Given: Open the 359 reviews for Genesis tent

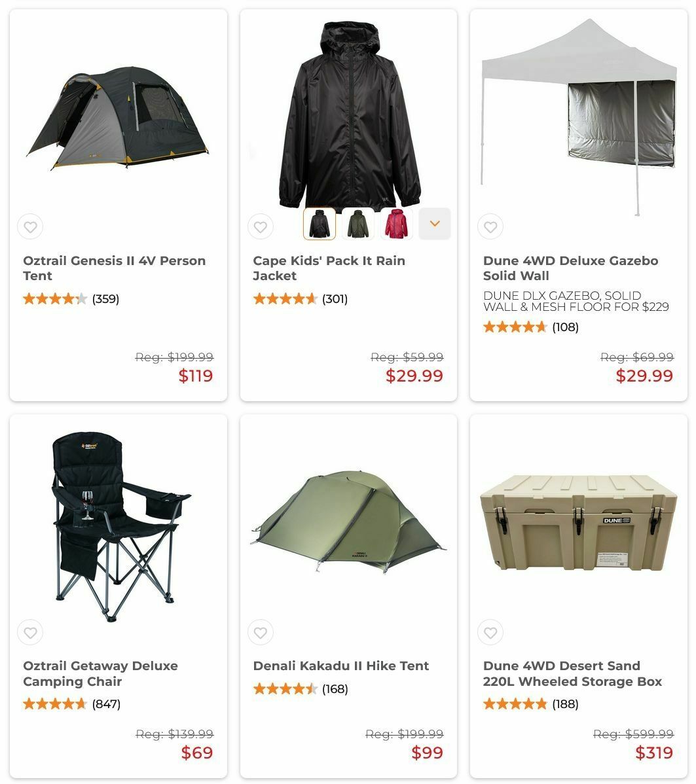Looking at the screenshot, I should (105, 299).
